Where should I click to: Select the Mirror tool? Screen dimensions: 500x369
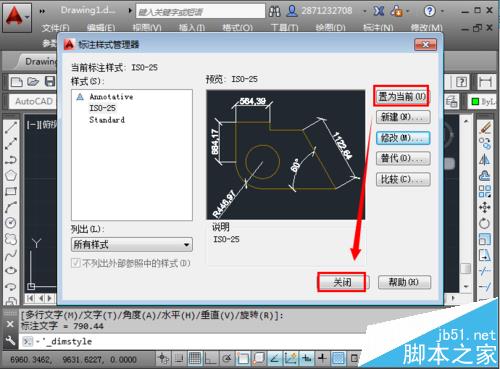[485, 160]
